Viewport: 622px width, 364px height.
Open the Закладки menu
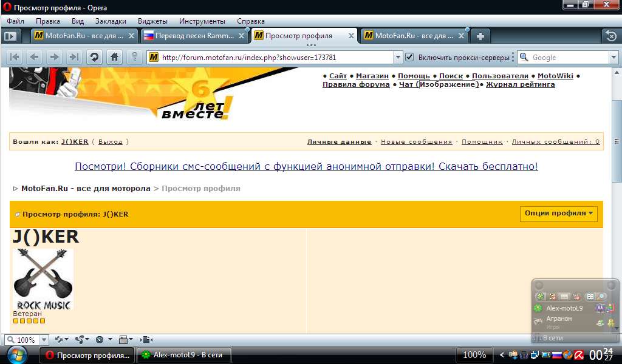[x=111, y=21]
